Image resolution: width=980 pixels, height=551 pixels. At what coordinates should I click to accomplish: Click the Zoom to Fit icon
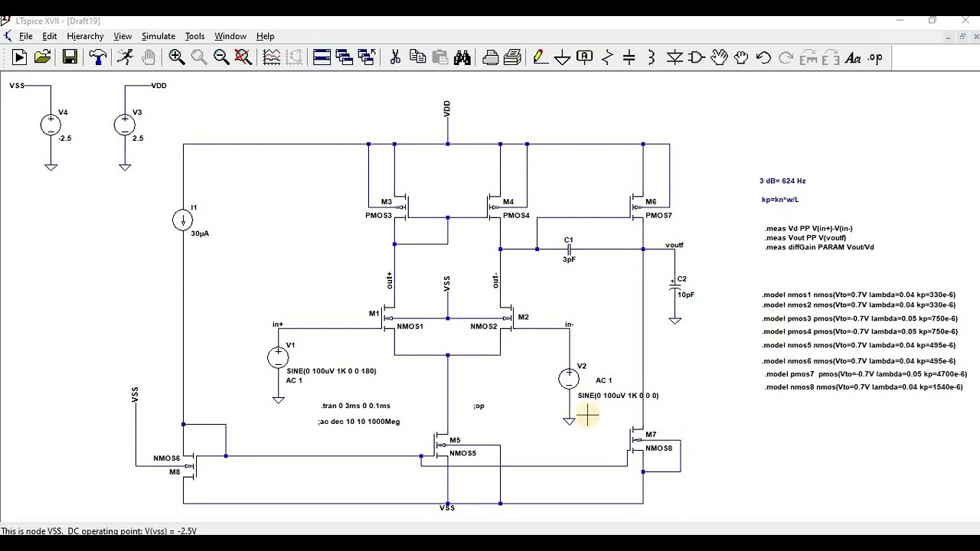243,57
